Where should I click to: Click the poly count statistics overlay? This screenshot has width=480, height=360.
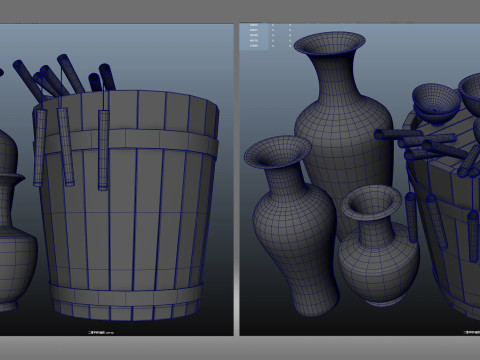tap(267, 36)
